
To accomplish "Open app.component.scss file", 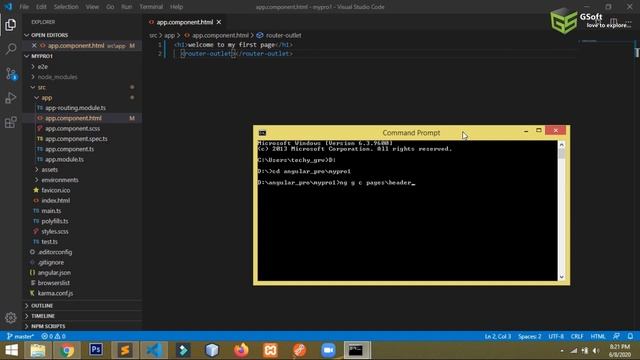I will click(73, 128).
